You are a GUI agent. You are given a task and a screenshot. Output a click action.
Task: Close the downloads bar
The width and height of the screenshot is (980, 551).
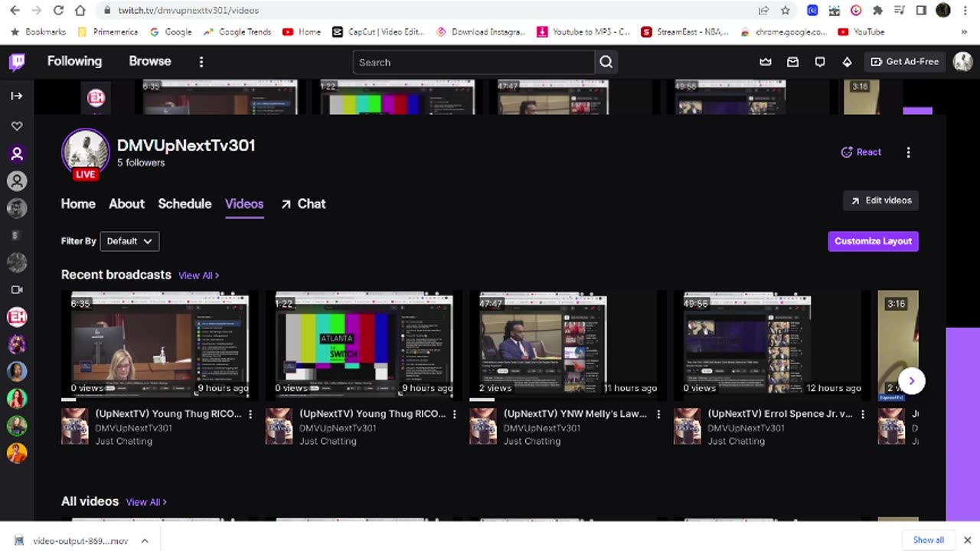click(967, 540)
